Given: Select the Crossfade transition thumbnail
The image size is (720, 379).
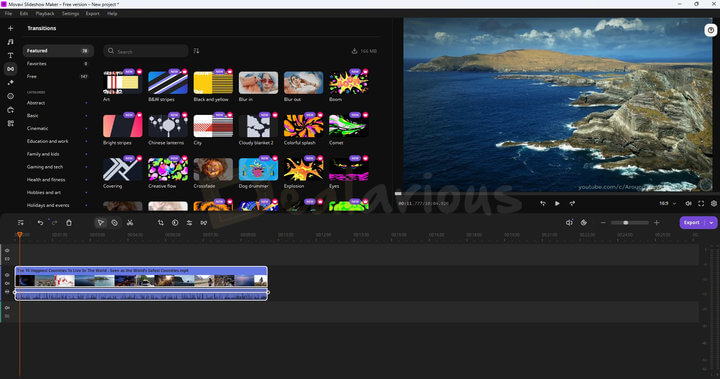Looking at the screenshot, I should 213,169.
